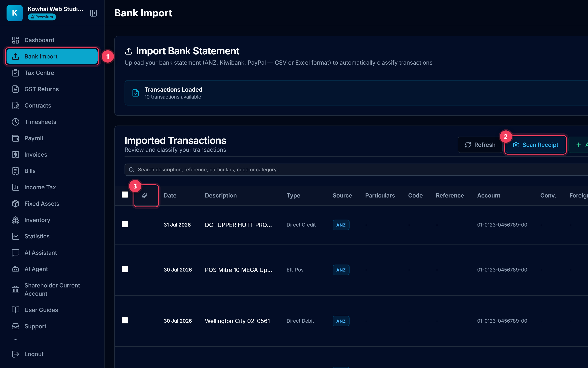Click the AI Agent robot icon
The image size is (588, 368).
click(16, 269)
